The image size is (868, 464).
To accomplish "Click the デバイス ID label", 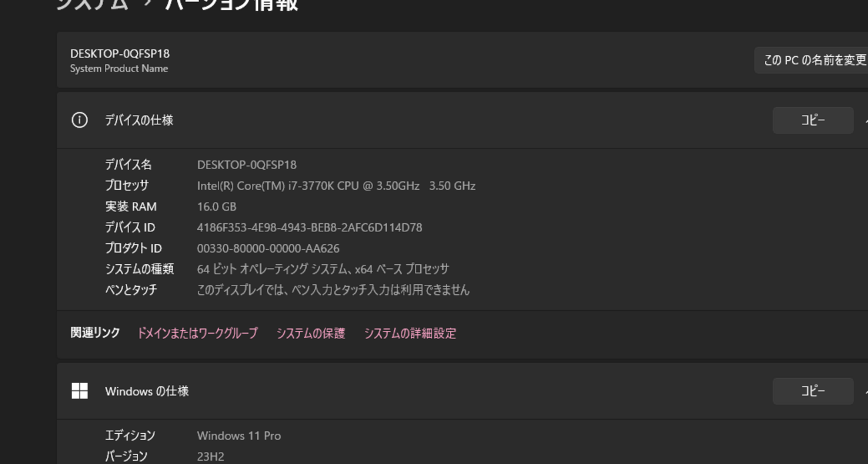I will pyautogui.click(x=130, y=227).
